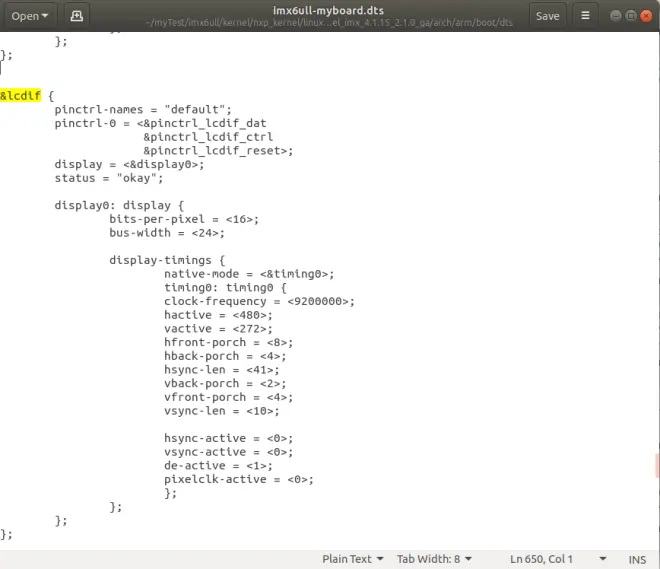This screenshot has width=660, height=569.
Task: Click the vback-porch = <2> line
Action: tap(225, 383)
